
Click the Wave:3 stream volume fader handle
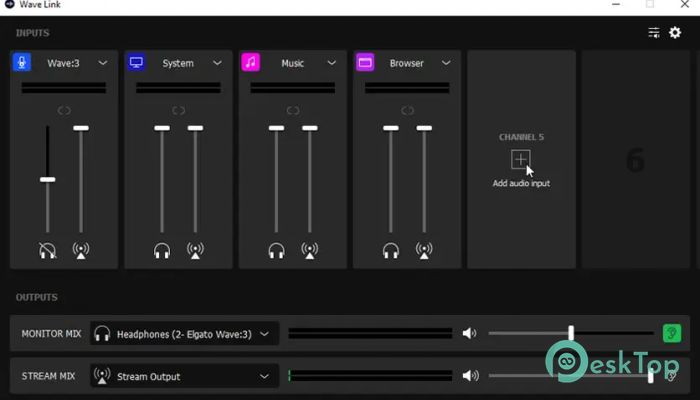(81, 128)
